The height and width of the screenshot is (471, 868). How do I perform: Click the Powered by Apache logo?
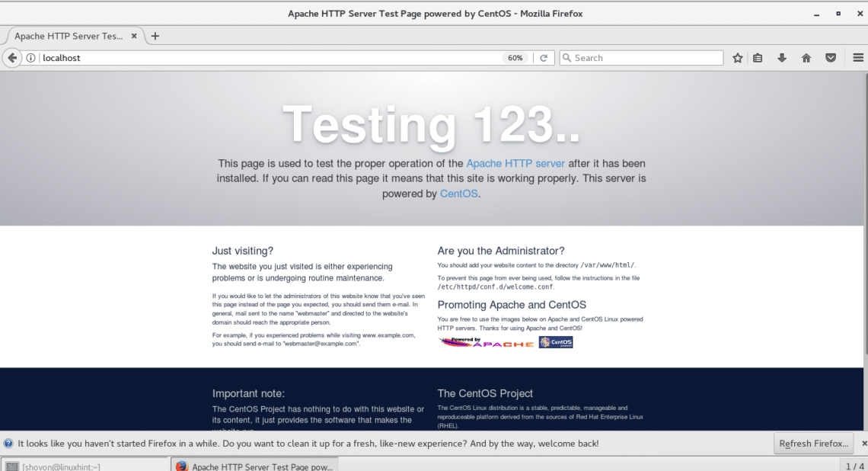(487, 342)
